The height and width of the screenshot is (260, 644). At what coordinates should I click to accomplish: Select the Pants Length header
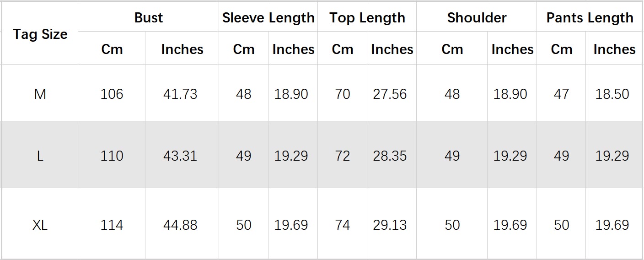coord(590,18)
